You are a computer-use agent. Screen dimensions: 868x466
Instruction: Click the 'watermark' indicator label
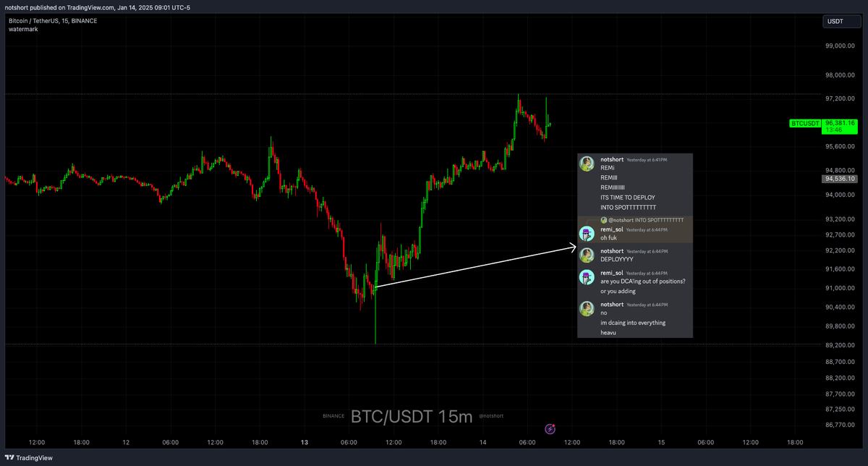[23, 29]
